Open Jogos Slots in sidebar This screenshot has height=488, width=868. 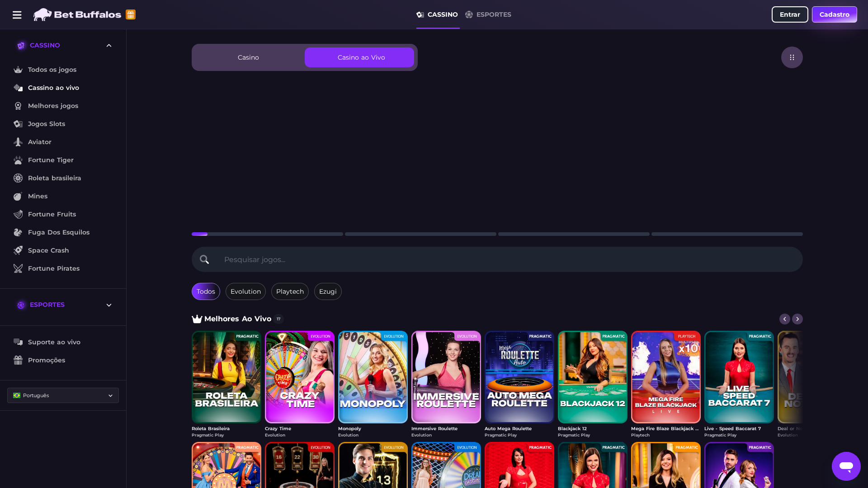coord(47,124)
